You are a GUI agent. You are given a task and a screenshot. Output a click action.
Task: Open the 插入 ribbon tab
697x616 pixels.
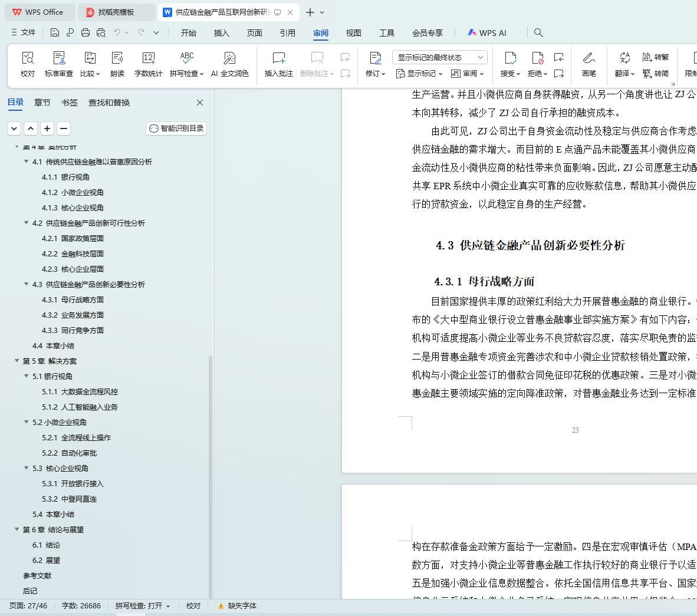point(221,33)
